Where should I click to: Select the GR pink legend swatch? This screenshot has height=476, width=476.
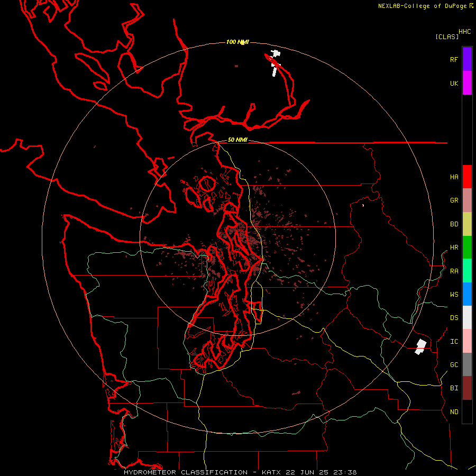(467, 200)
